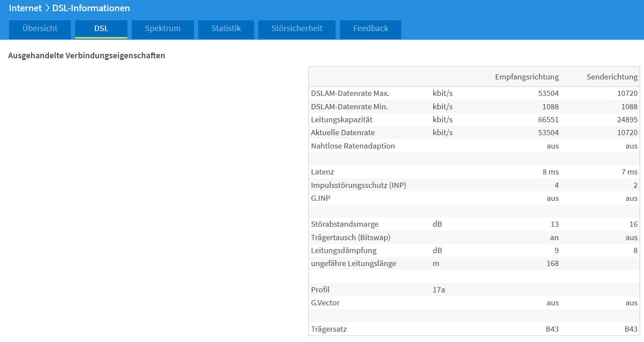
Task: Click the dB unit in Störabstandsmarge row
Action: pos(438,224)
